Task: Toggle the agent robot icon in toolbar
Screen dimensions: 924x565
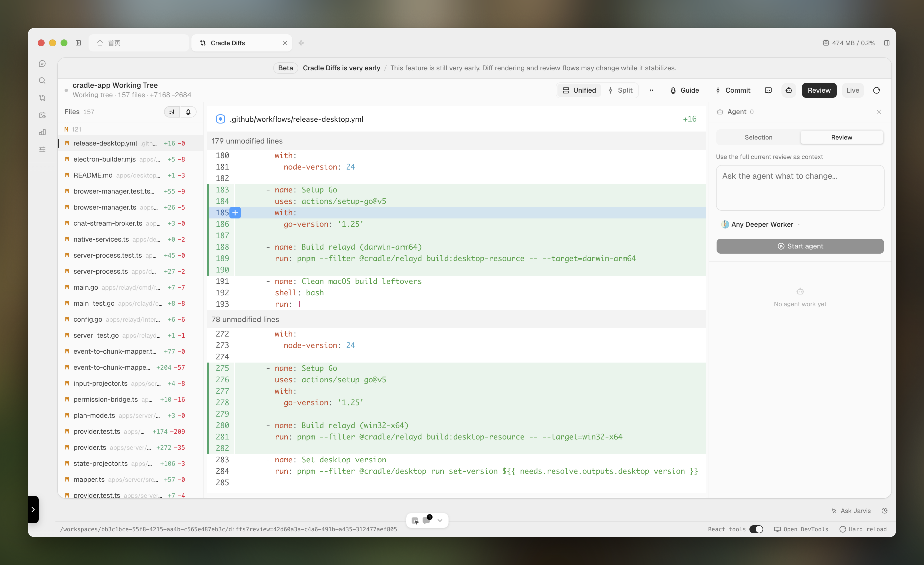Action: coord(789,90)
